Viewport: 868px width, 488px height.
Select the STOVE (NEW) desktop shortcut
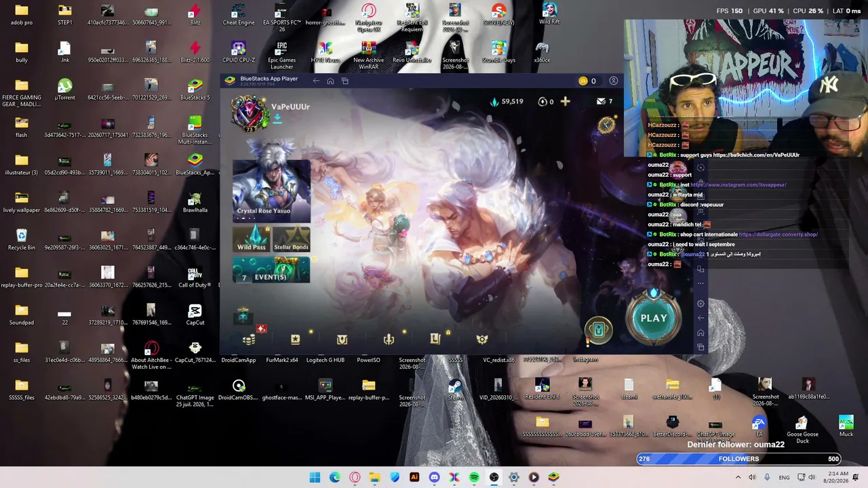498,15
